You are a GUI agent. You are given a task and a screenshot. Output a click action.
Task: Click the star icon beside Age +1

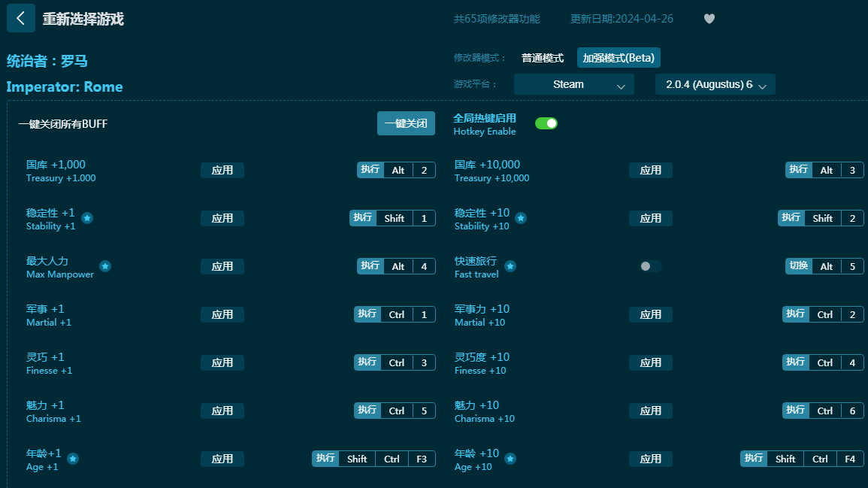click(72, 459)
